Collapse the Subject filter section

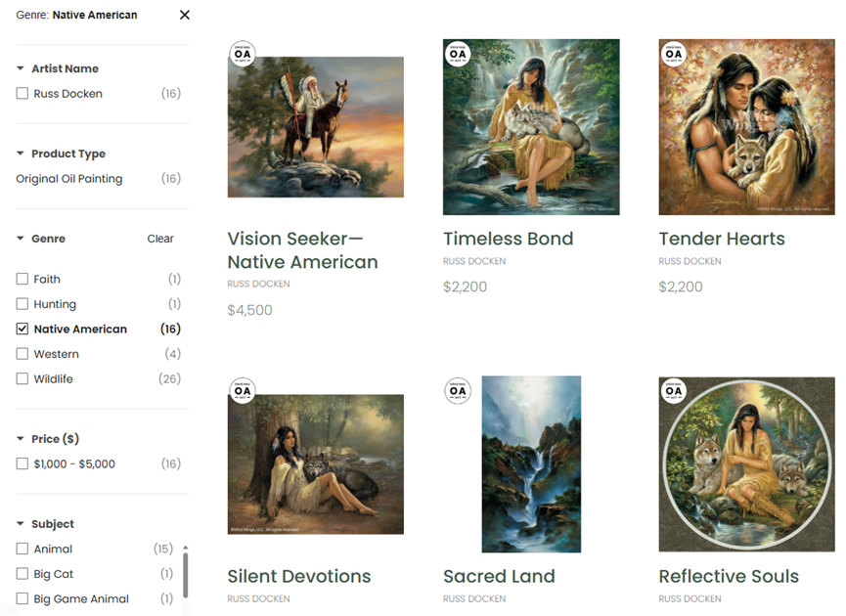[x=21, y=525]
